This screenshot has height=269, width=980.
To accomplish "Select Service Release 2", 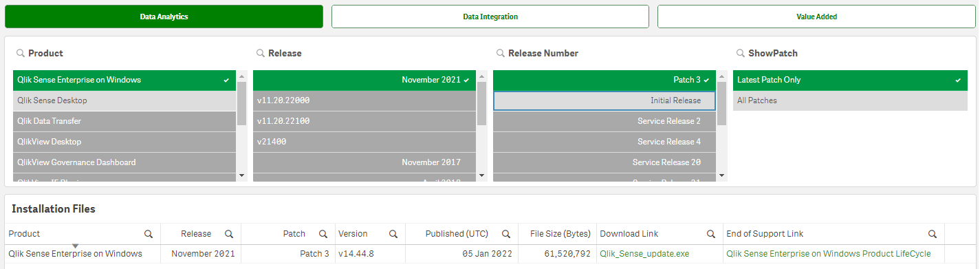I will (x=605, y=121).
